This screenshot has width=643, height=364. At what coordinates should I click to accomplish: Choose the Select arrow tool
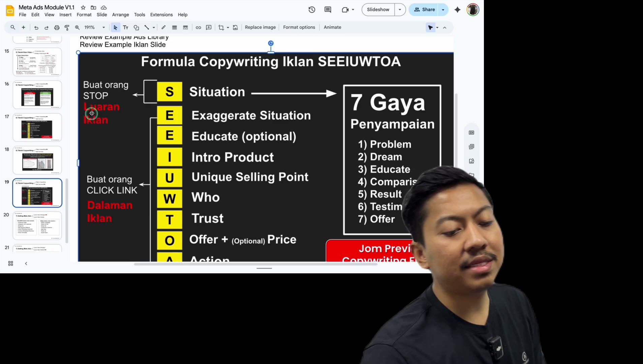click(115, 27)
